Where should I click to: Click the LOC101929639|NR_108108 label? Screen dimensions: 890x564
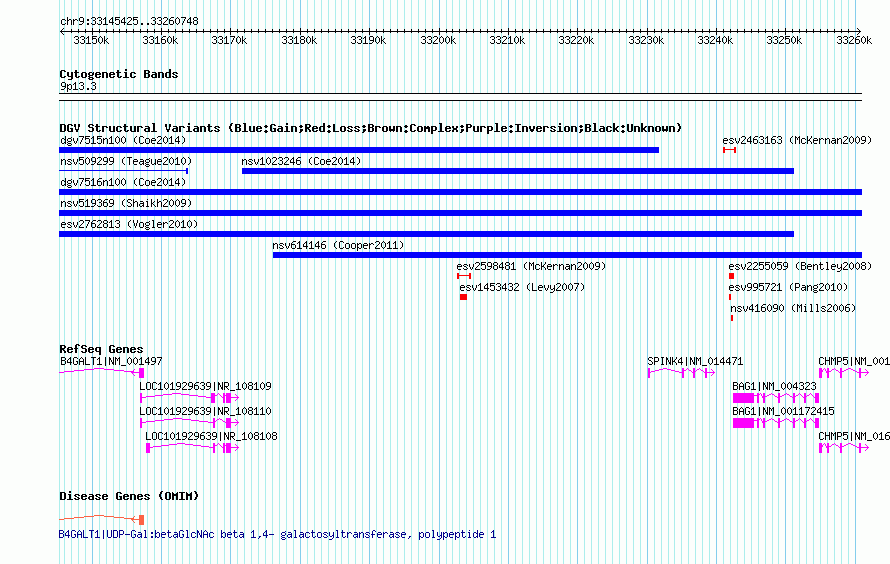211,436
